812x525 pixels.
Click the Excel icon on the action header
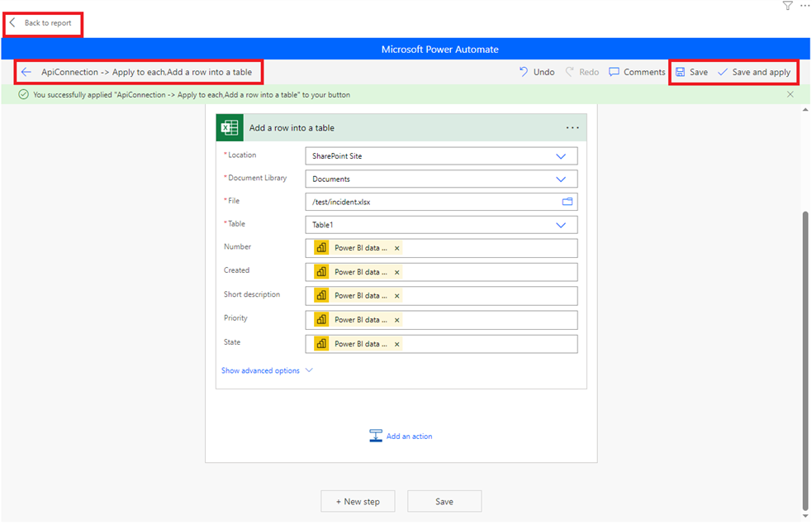point(230,128)
